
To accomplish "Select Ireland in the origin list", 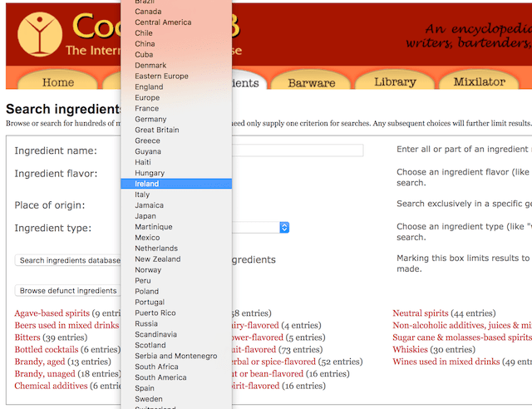I will 176,184.
